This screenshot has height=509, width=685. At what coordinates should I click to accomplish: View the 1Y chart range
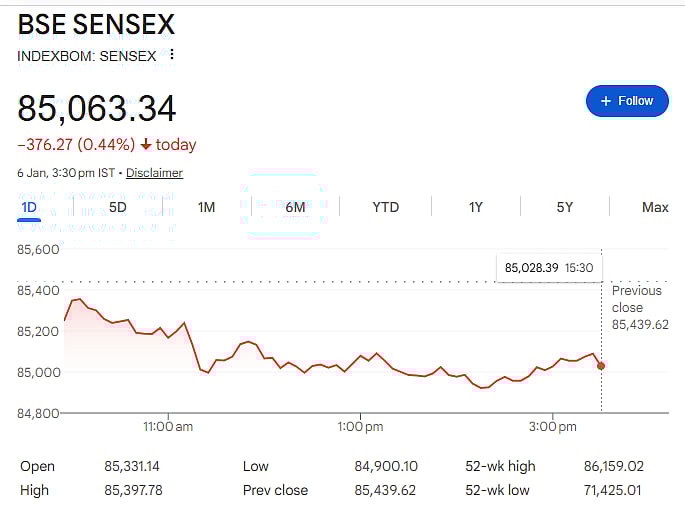[x=476, y=207]
